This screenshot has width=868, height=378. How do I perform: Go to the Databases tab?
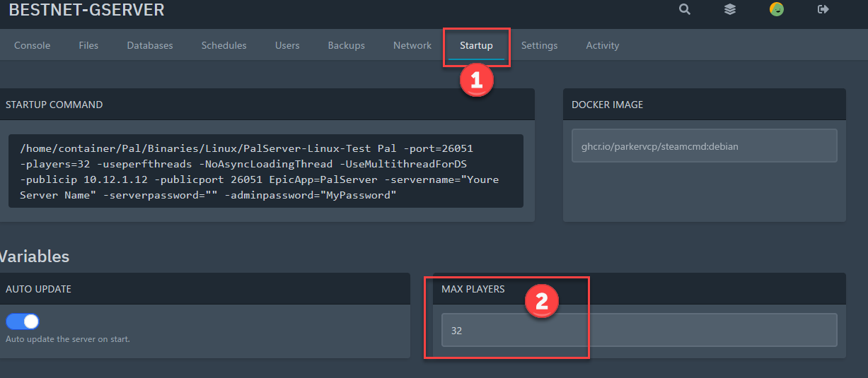[x=150, y=45]
